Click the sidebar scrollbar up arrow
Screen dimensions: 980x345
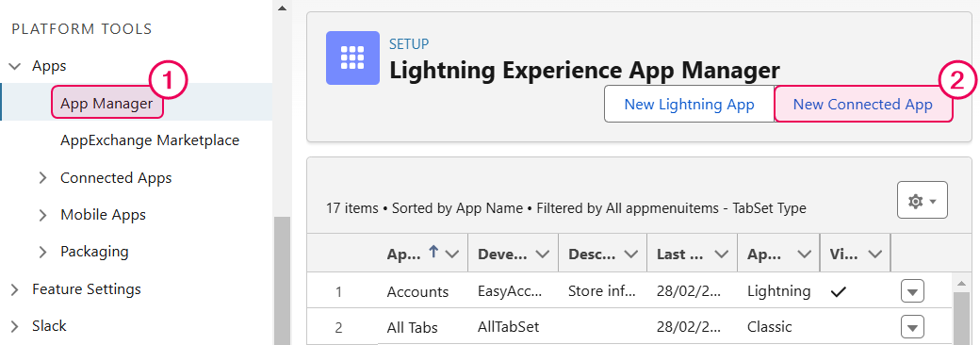pyautogui.click(x=282, y=8)
